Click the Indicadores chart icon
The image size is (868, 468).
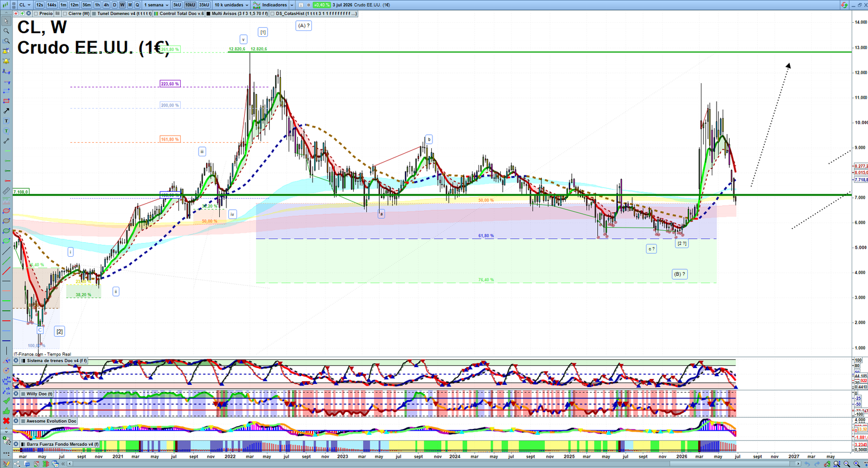pyautogui.click(x=257, y=5)
